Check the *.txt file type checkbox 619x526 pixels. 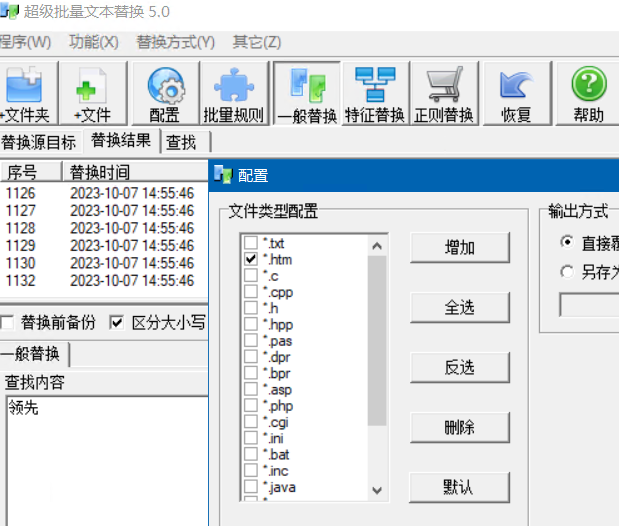250,243
